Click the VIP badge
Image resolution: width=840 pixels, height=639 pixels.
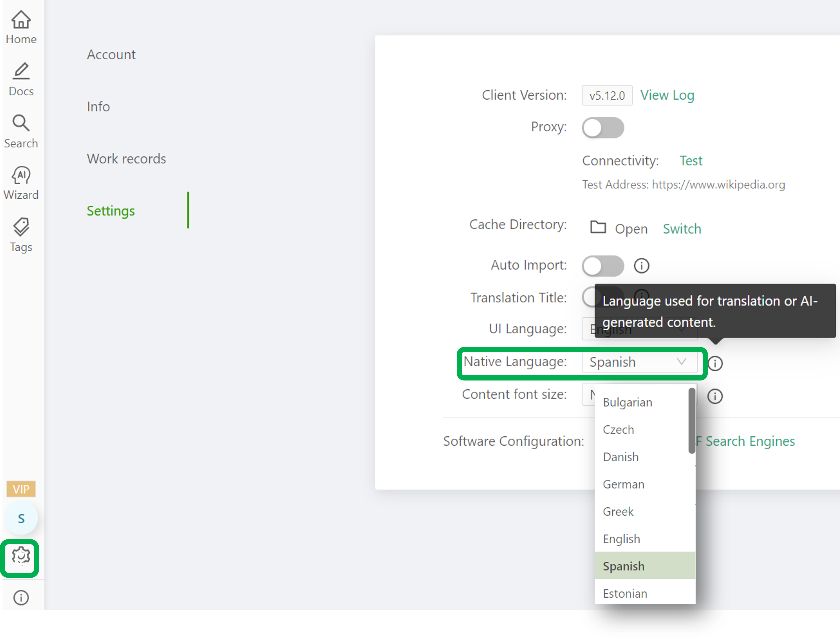tap(21, 489)
